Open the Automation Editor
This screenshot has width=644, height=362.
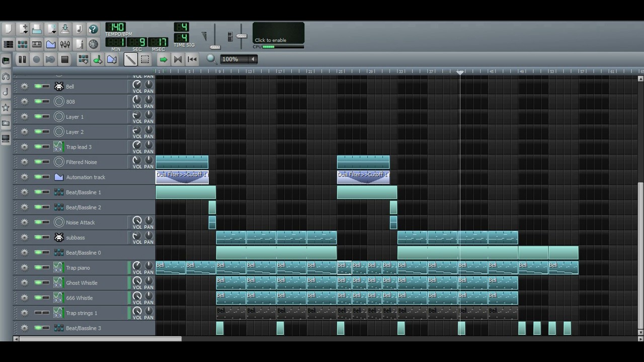51,44
